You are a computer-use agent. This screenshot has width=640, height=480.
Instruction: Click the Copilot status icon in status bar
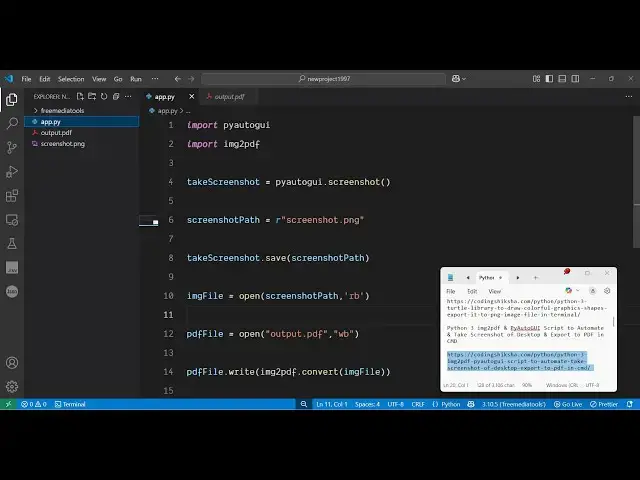coord(471,404)
